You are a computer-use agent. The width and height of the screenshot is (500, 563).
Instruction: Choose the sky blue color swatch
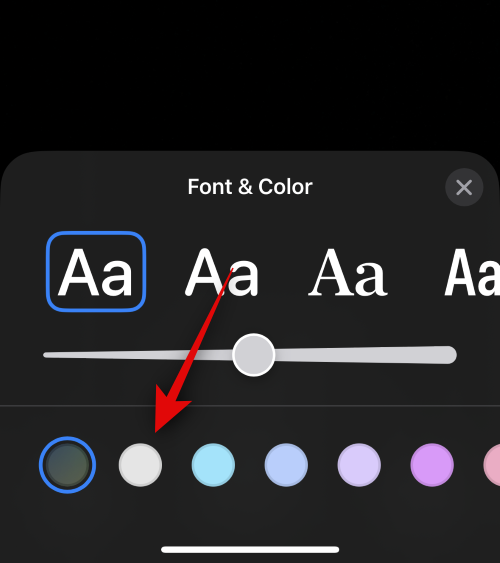pos(213,465)
